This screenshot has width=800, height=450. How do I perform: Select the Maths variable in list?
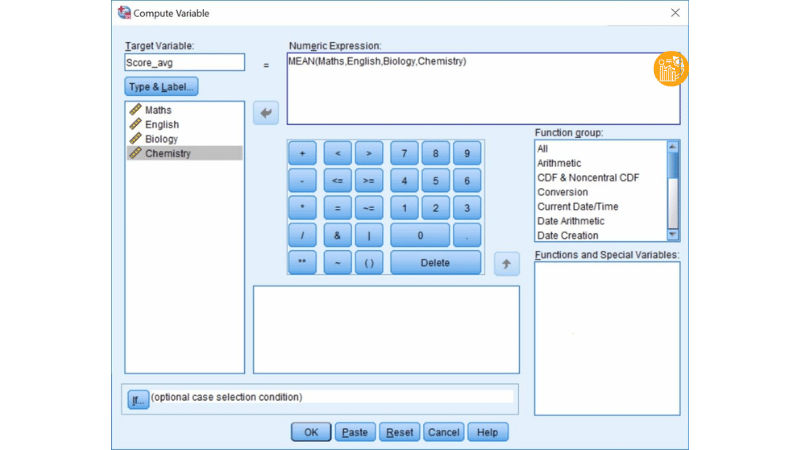click(158, 110)
